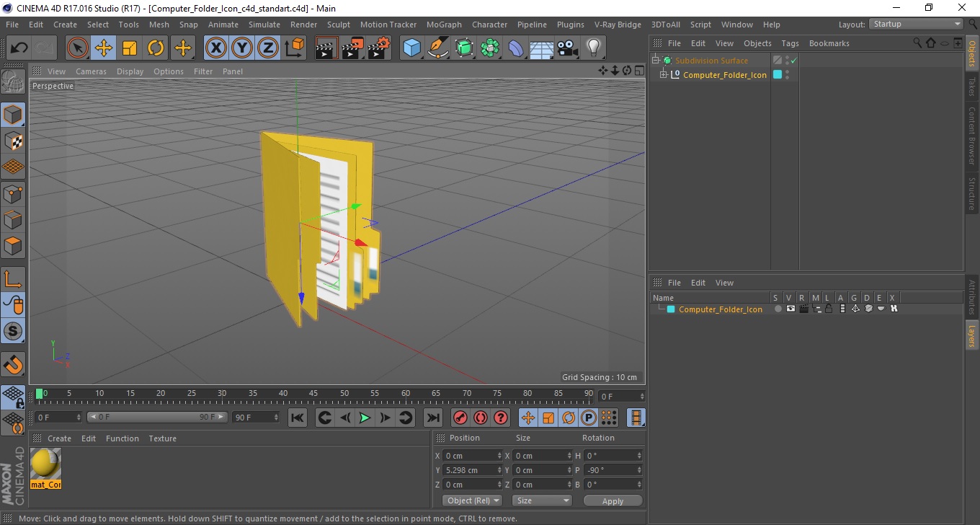
Task: Adjust the end frame 90 F stepper
Action: (275, 417)
